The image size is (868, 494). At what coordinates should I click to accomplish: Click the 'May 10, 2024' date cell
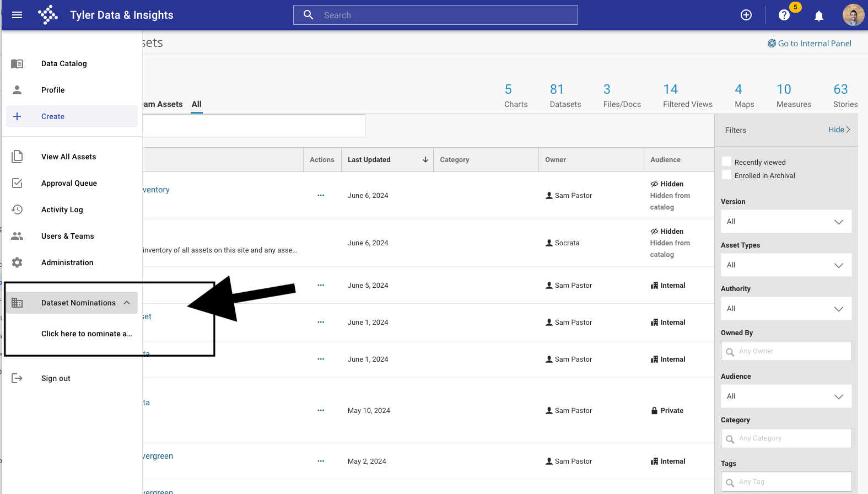369,410
